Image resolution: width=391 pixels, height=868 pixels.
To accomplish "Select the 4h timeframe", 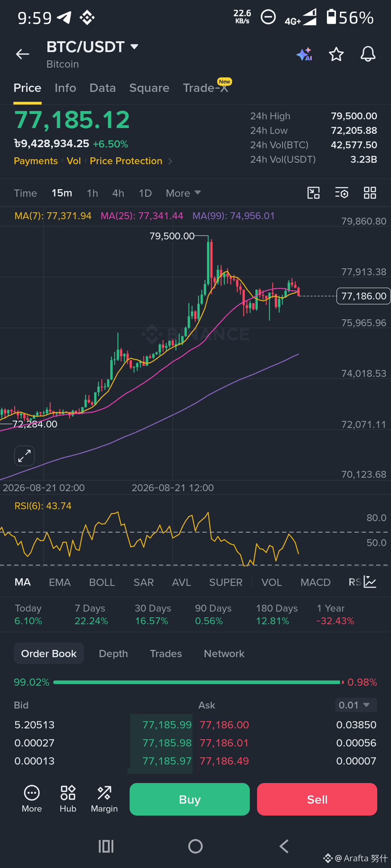I will pyautogui.click(x=118, y=193).
